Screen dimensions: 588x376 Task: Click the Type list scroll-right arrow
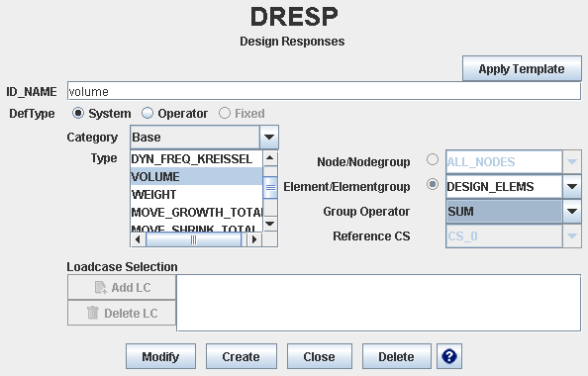(x=254, y=239)
